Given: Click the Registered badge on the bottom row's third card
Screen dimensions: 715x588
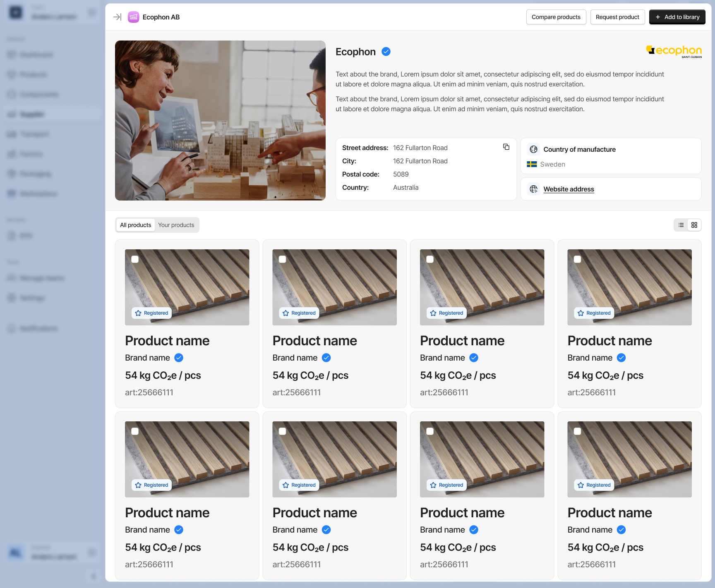Looking at the screenshot, I should click(x=446, y=485).
